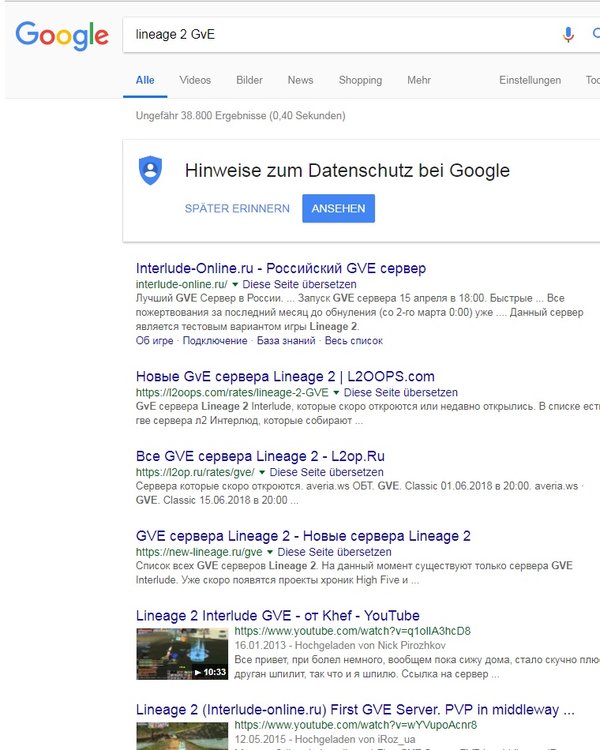This screenshot has height=750, width=600.
Task: Click the Google logo
Action: (x=62, y=35)
